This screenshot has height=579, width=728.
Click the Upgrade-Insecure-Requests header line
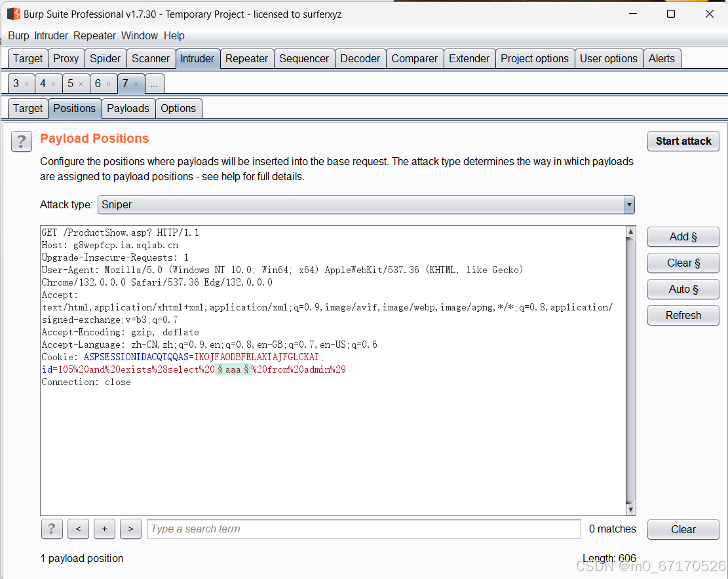point(115,257)
